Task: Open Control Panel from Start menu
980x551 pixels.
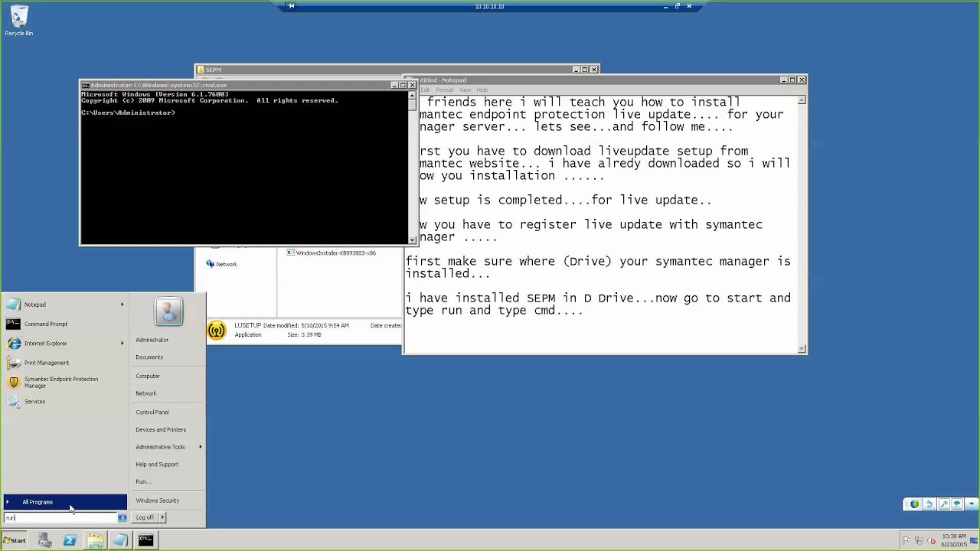Action: pyautogui.click(x=152, y=412)
